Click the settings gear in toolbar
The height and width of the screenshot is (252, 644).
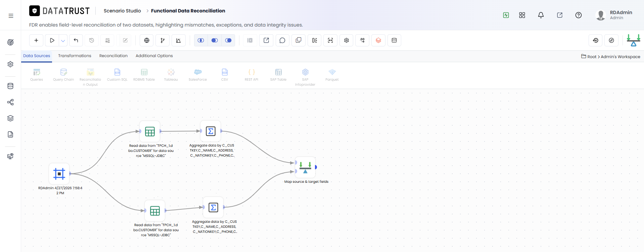347,40
